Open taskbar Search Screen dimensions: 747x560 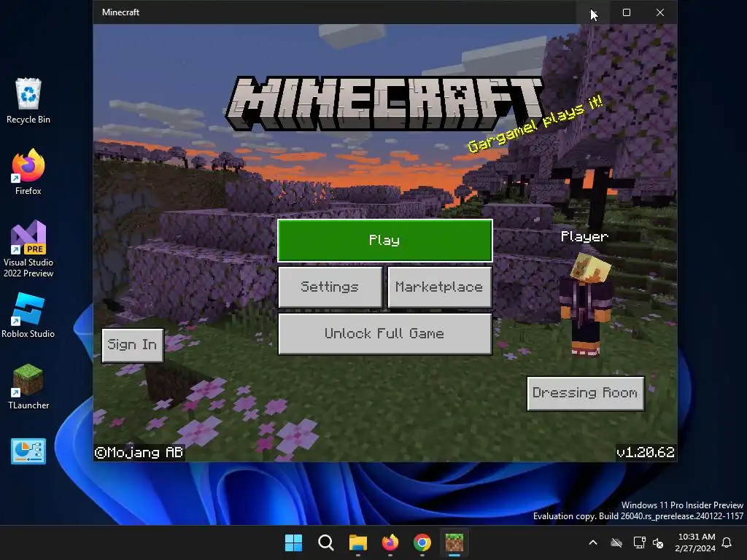tap(326, 542)
